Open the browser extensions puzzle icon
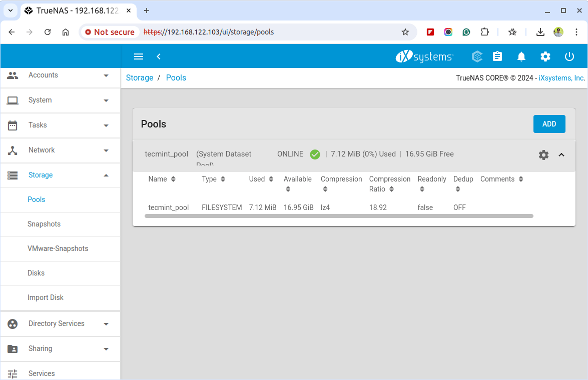 coord(484,32)
